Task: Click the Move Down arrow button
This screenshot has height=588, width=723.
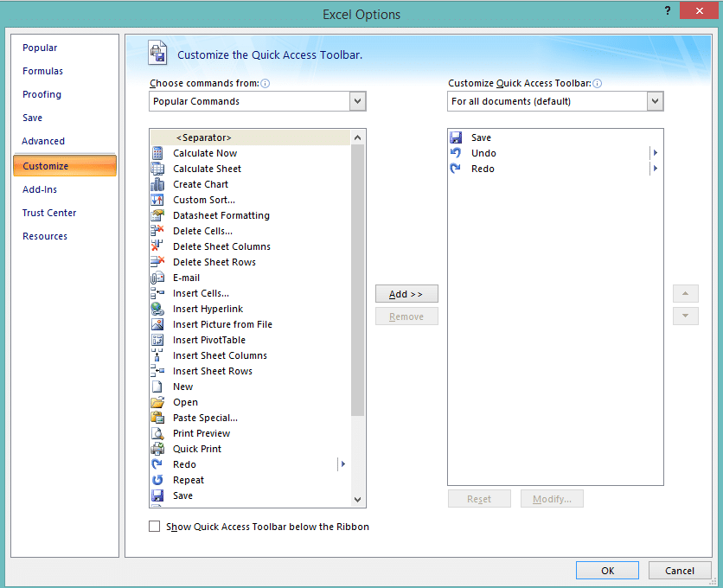Action: 685,316
